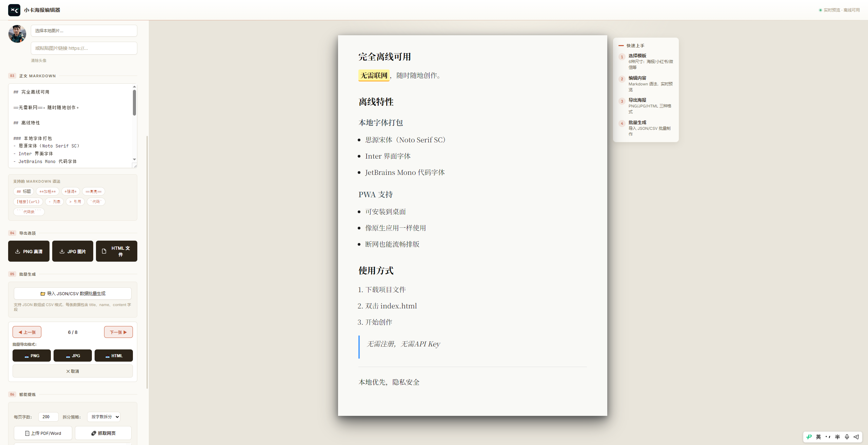Open the 拆分策略 按字数拆分 dropdown
This screenshot has height=445, width=868.
[x=104, y=417]
